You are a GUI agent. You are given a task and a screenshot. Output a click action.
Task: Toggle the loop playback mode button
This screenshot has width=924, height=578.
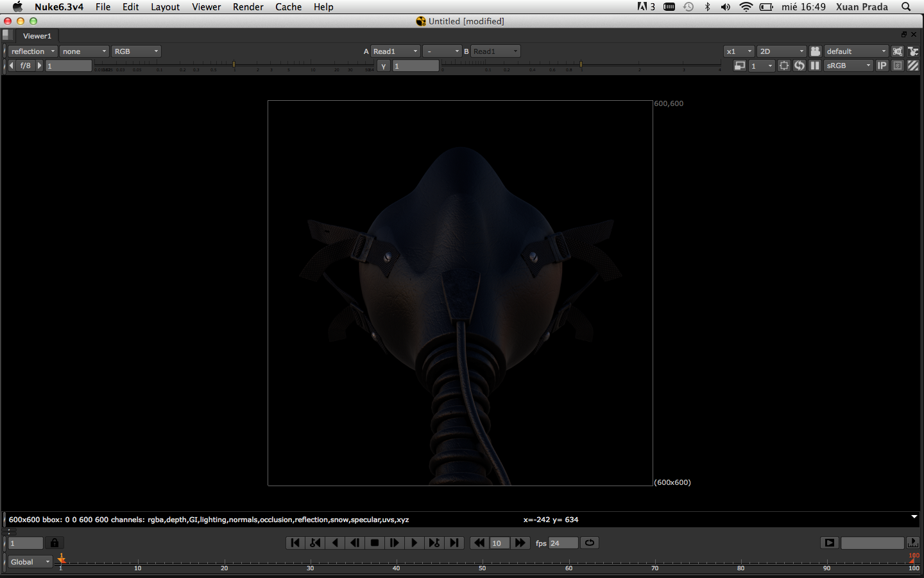tap(590, 543)
